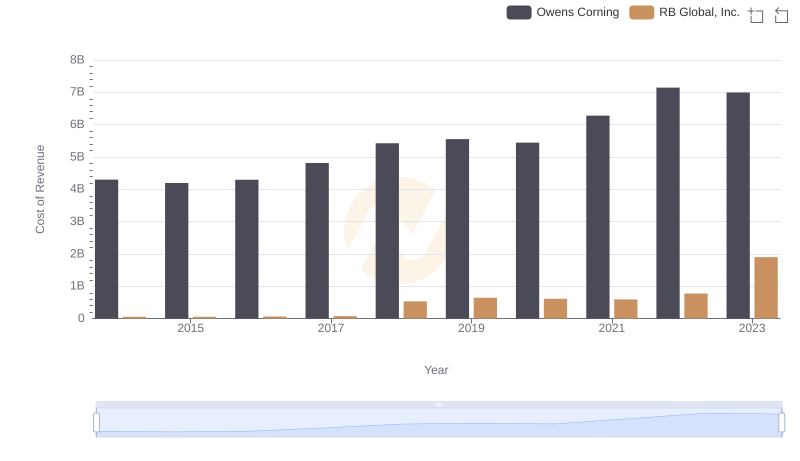Click the data zoom icon in the toolbox
The width and height of the screenshot is (800, 461).
click(756, 15)
